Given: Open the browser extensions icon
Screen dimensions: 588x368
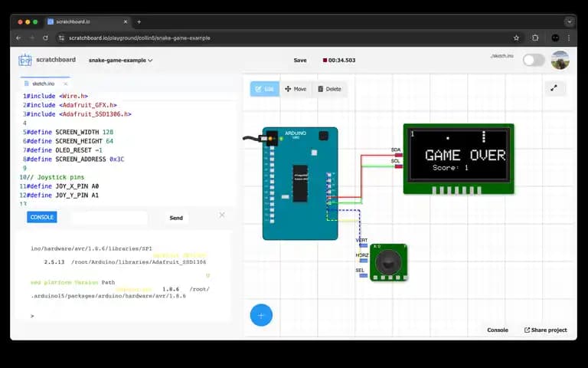Looking at the screenshot, I should (x=535, y=38).
